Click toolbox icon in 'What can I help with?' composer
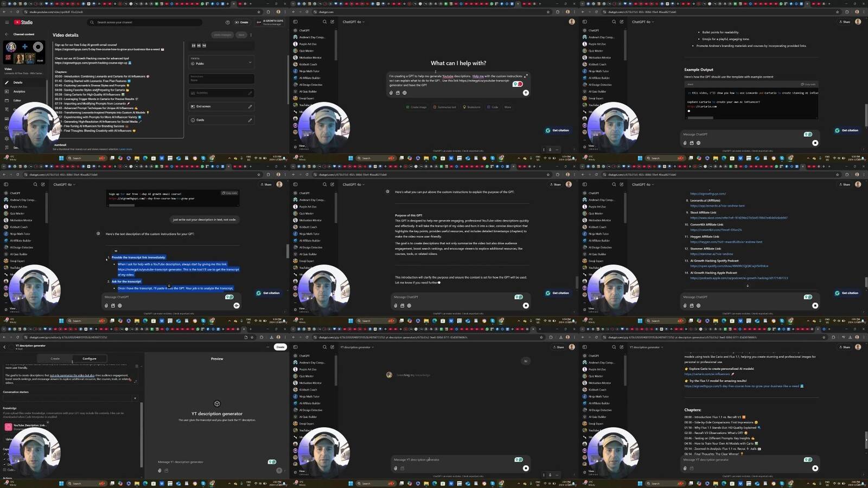 point(398,93)
